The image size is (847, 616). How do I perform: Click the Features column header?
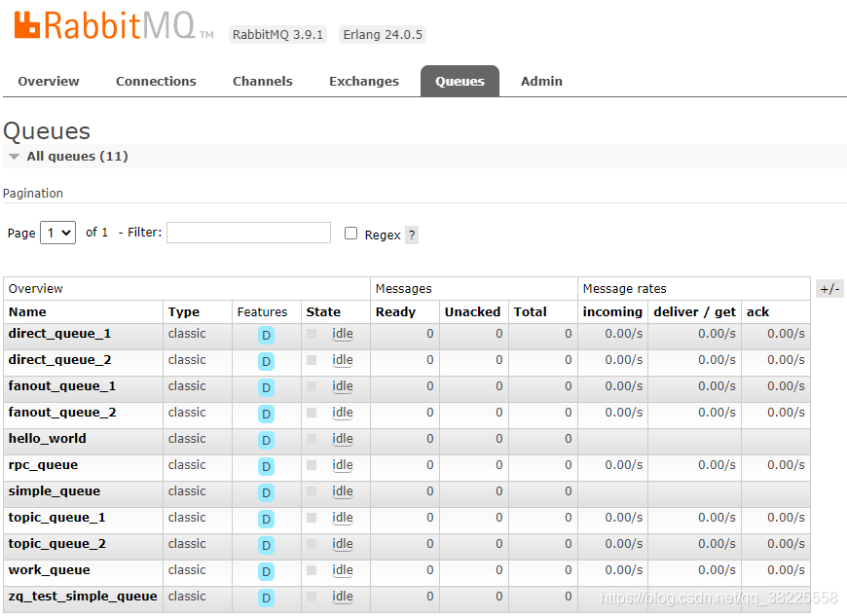point(262,312)
